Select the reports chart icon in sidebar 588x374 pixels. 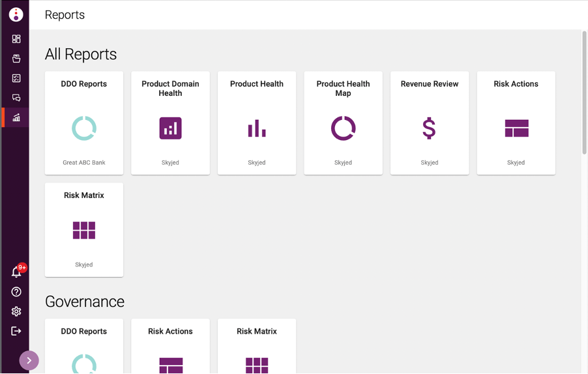point(16,117)
